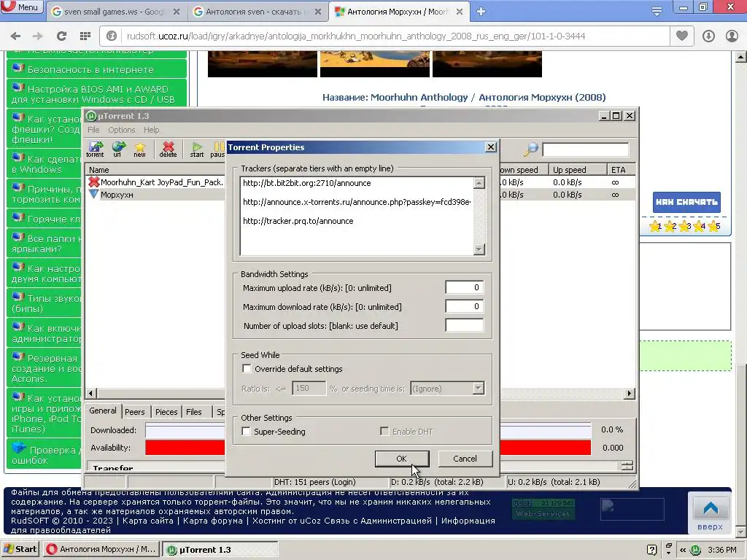Click the КАК СКАЧАТЬ button

click(x=686, y=202)
